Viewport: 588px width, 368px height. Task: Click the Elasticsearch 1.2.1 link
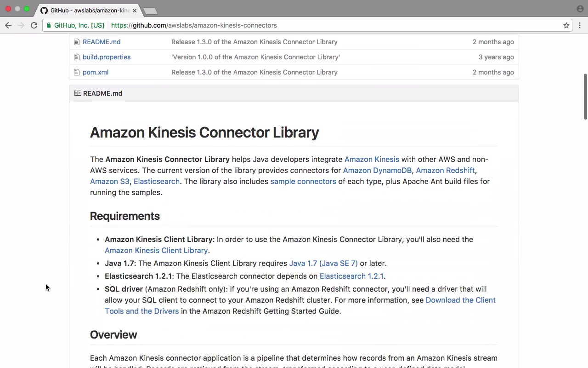(351, 276)
